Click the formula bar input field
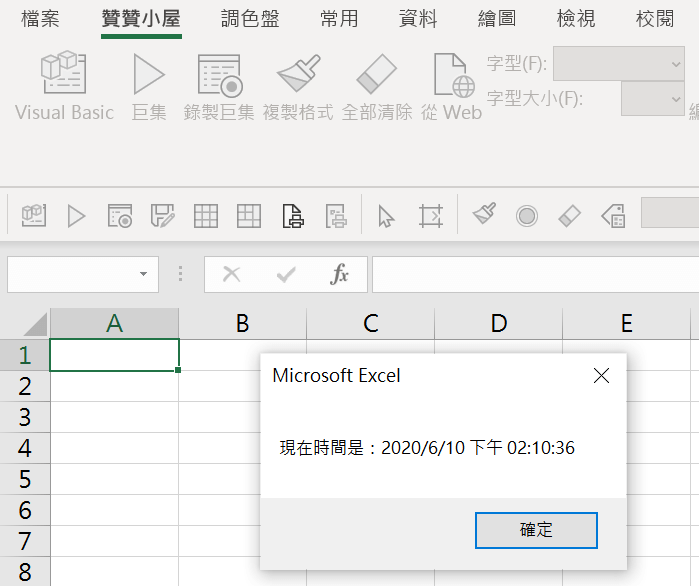This screenshot has width=699, height=586. click(535, 275)
